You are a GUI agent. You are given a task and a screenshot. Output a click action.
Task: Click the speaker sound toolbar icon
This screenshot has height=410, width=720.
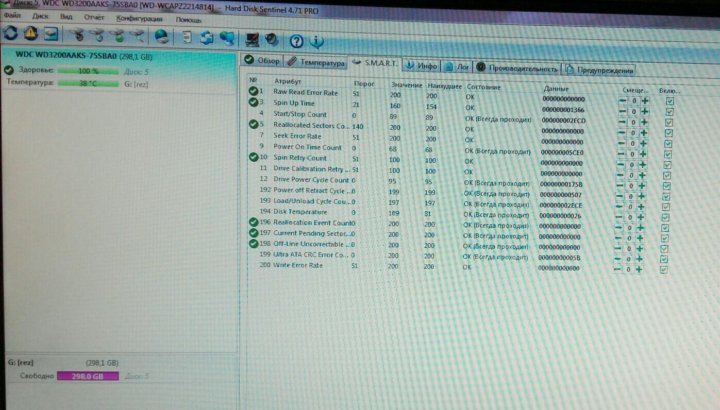coord(272,40)
